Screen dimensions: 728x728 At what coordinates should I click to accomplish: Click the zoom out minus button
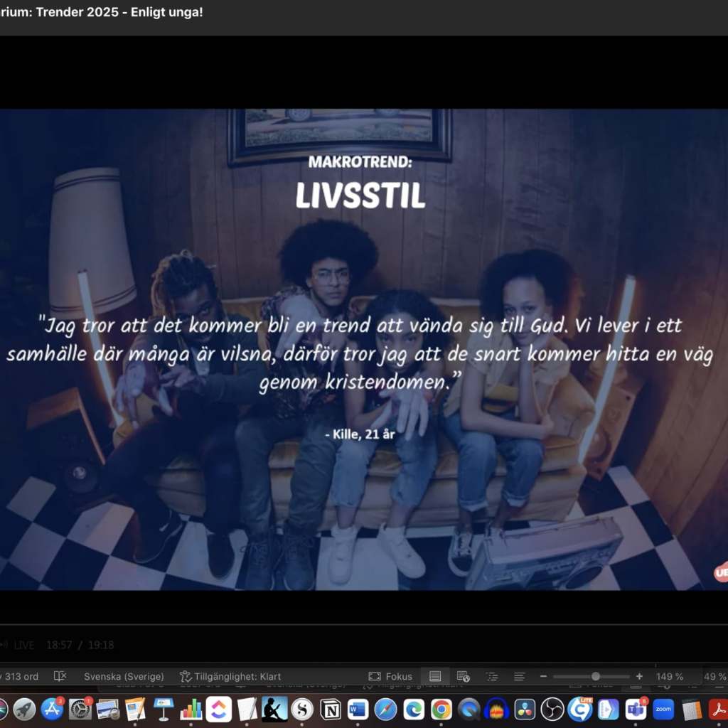click(543, 676)
